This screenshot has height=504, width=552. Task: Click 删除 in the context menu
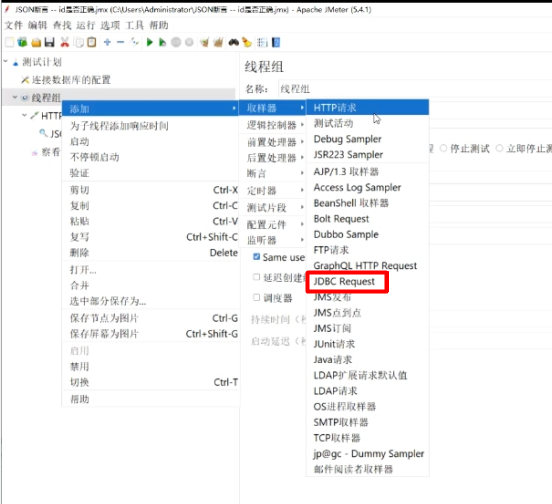click(x=151, y=253)
